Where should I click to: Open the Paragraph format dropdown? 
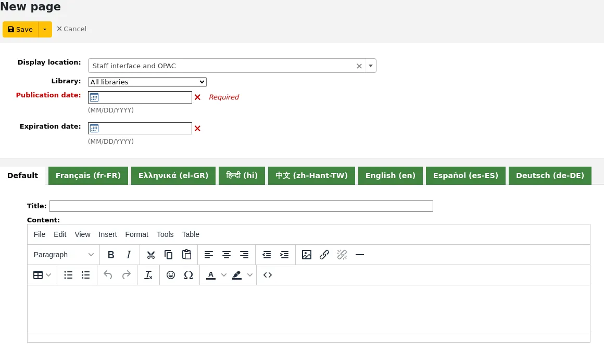tap(64, 255)
